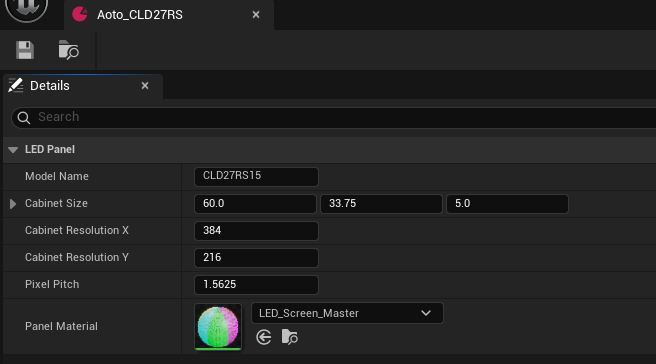
Task: Collapse the LED Panel category
Action: click(x=13, y=150)
